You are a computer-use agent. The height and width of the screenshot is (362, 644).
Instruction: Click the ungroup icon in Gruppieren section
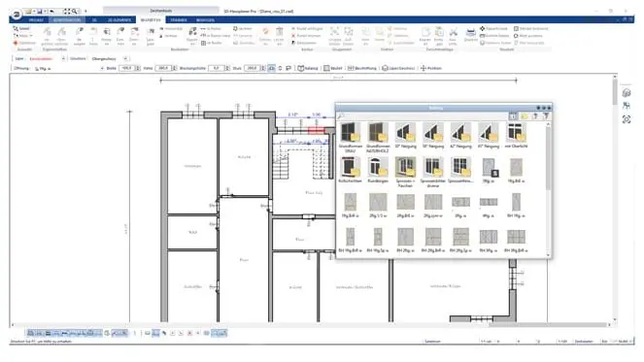(349, 32)
